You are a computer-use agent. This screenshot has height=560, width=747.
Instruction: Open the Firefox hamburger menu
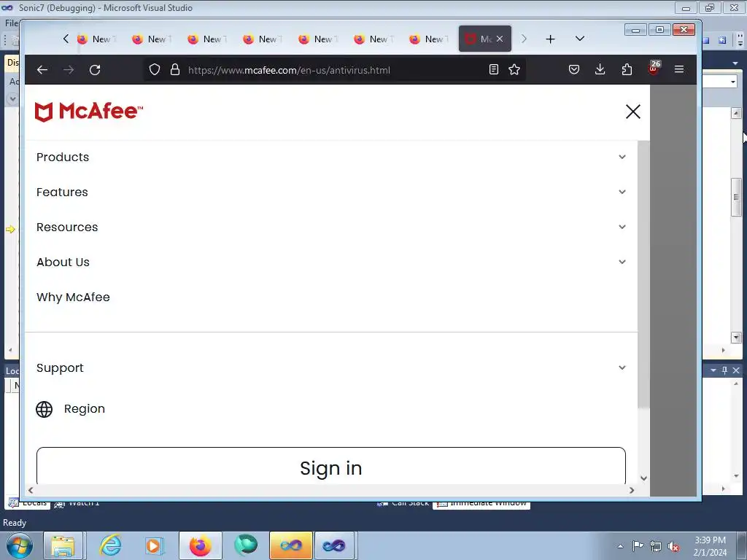(679, 69)
